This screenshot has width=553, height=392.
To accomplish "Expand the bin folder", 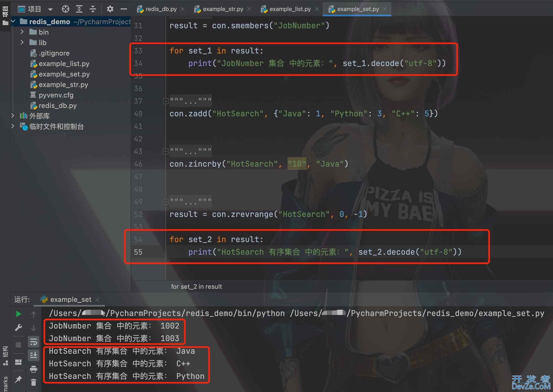I will pyautogui.click(x=22, y=32).
